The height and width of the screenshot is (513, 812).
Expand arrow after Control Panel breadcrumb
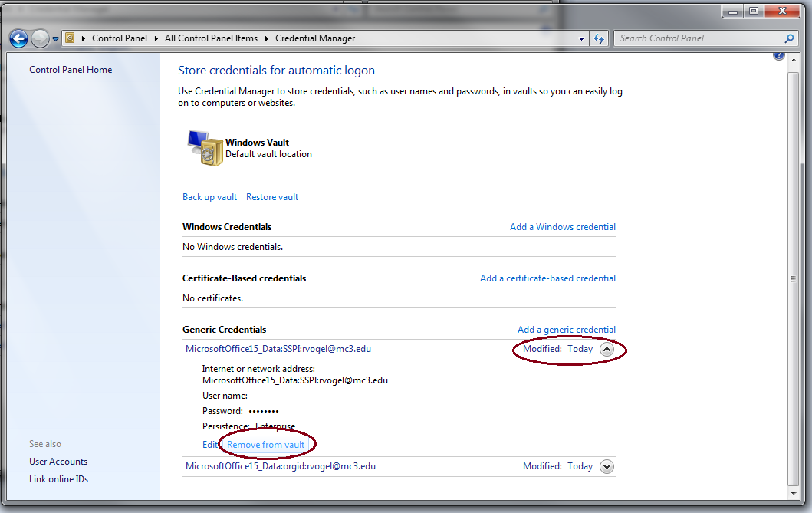point(156,38)
